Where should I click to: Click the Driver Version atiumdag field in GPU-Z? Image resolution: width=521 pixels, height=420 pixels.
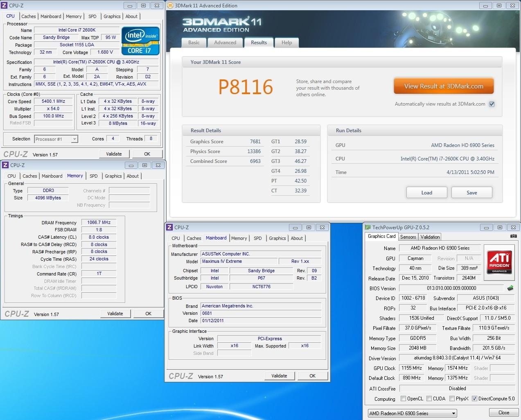pyautogui.click(x=457, y=358)
